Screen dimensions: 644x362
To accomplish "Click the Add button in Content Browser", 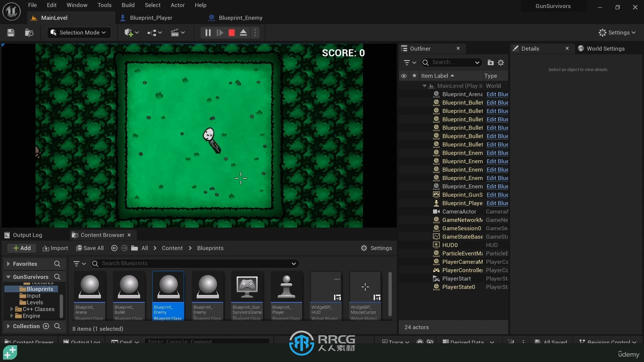I will click(21, 247).
